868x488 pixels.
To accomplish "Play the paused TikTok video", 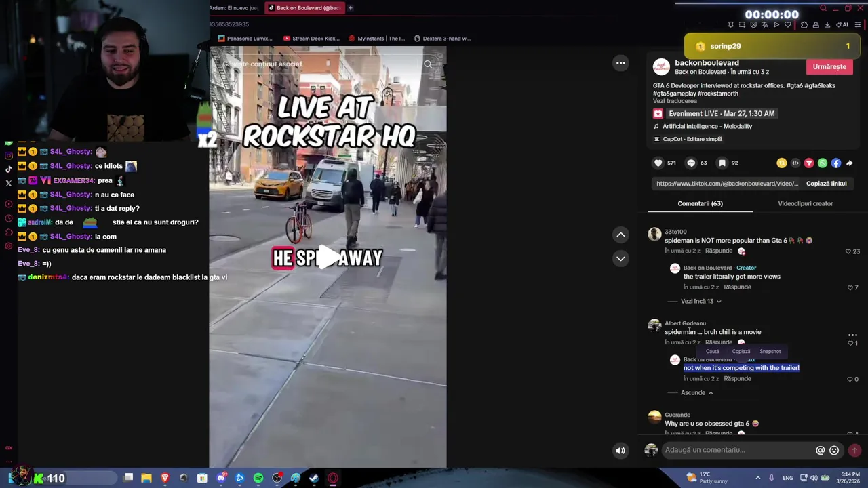I will (328, 257).
